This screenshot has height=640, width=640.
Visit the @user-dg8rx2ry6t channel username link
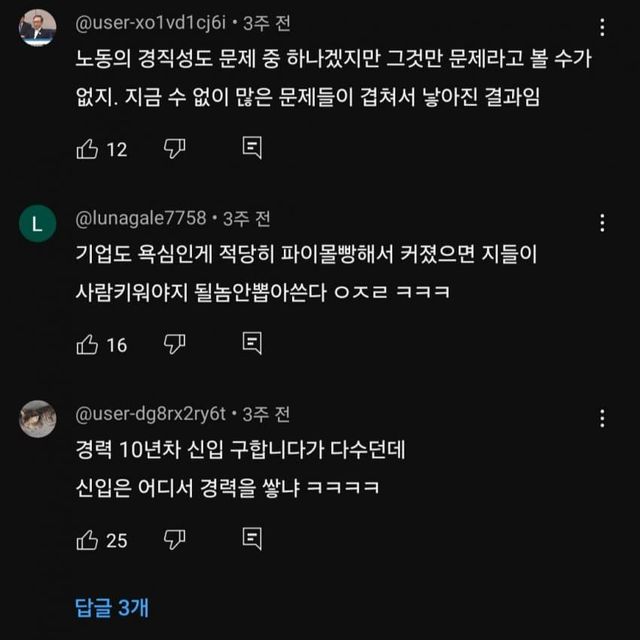tap(152, 413)
